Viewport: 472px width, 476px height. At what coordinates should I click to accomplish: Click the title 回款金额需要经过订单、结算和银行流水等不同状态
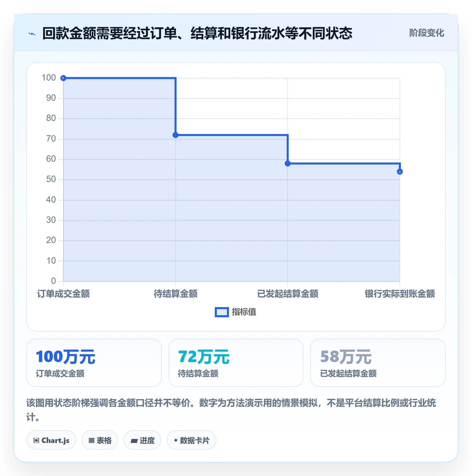point(197,33)
